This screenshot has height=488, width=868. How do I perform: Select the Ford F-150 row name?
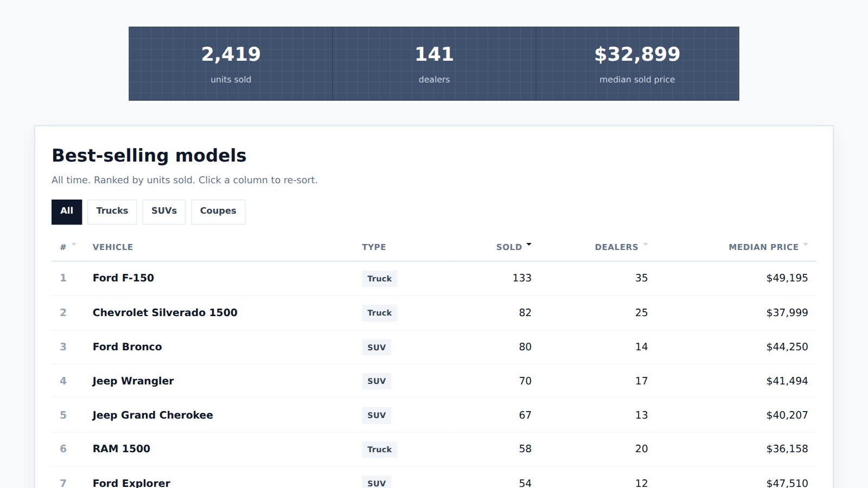point(123,278)
